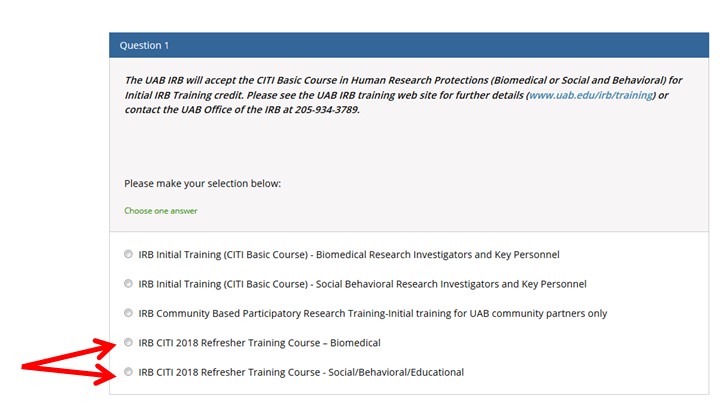Select Biomedical Research Investigators initial training radio button

[128, 255]
